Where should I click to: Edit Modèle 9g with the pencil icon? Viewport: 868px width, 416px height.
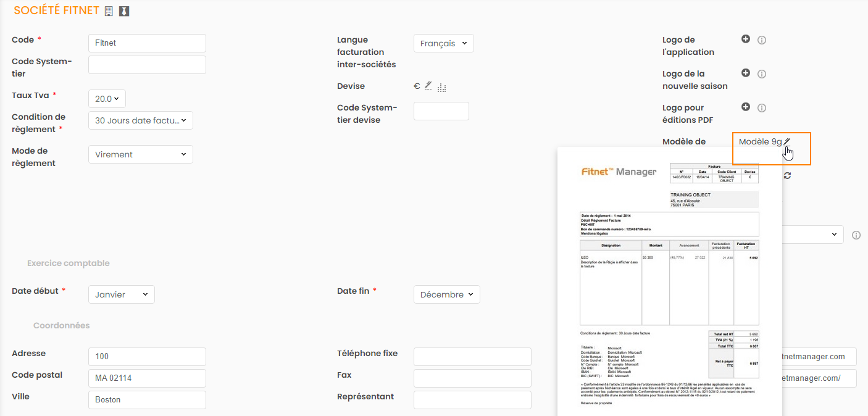coord(787,141)
